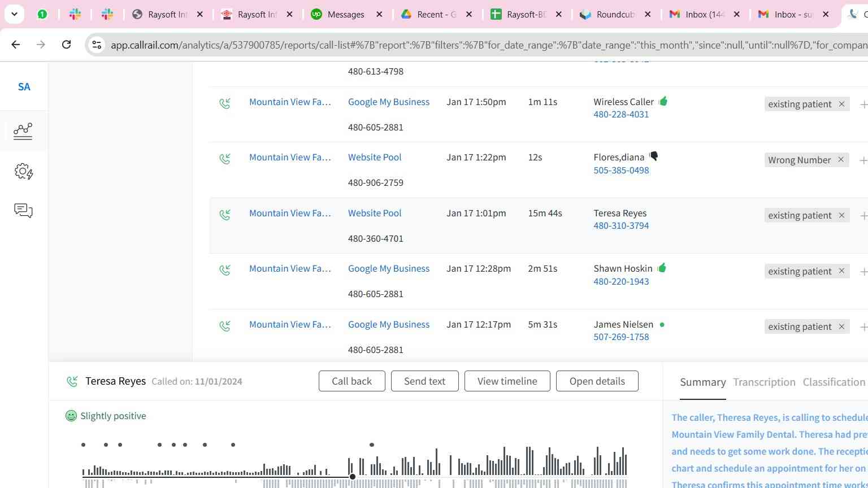868x488 pixels.
Task: Click the View timeline button
Action: (x=507, y=381)
